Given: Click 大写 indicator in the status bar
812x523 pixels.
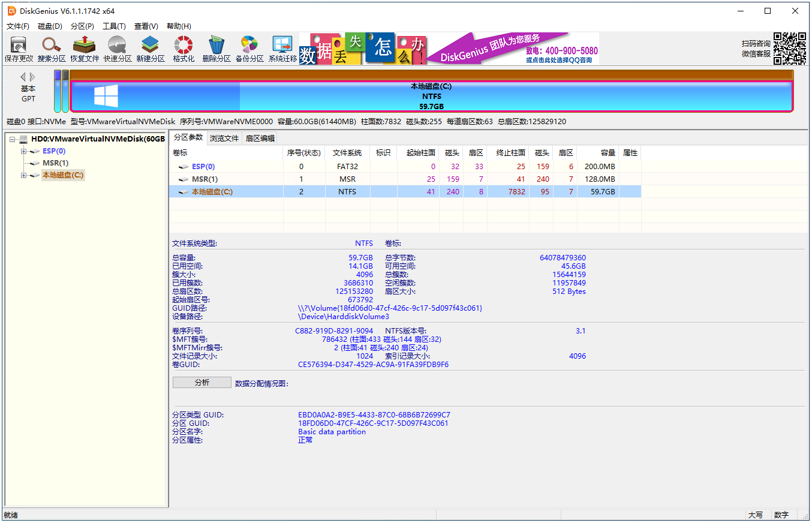Looking at the screenshot, I should click(756, 515).
